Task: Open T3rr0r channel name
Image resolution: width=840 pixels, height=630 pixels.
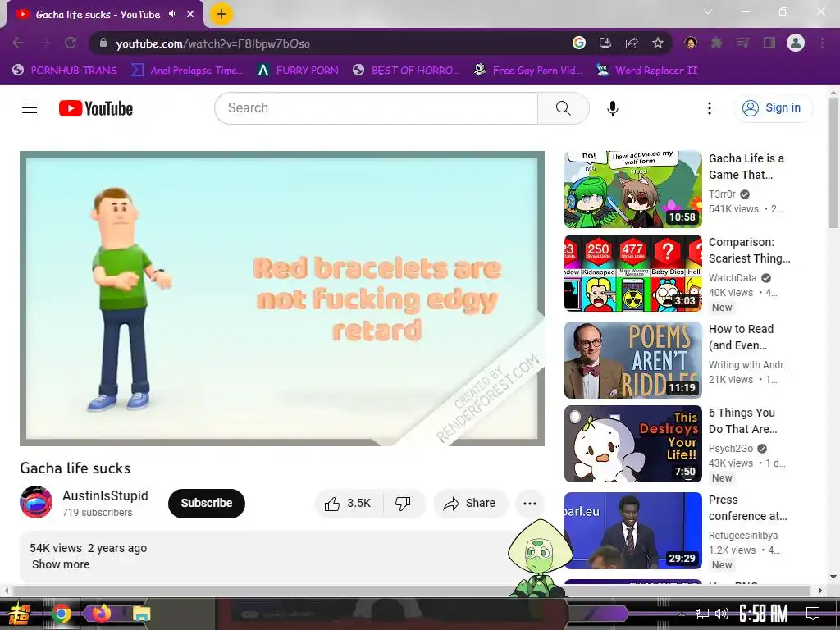Action: click(722, 194)
